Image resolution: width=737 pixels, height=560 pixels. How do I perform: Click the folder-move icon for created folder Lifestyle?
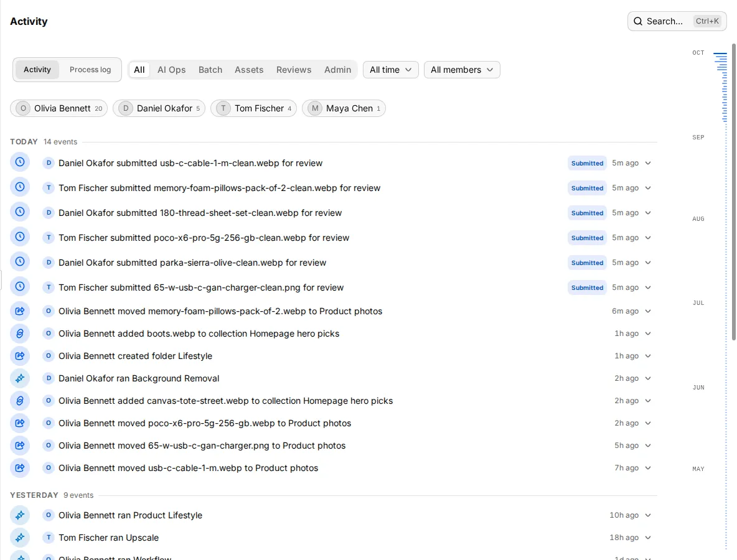coord(20,356)
